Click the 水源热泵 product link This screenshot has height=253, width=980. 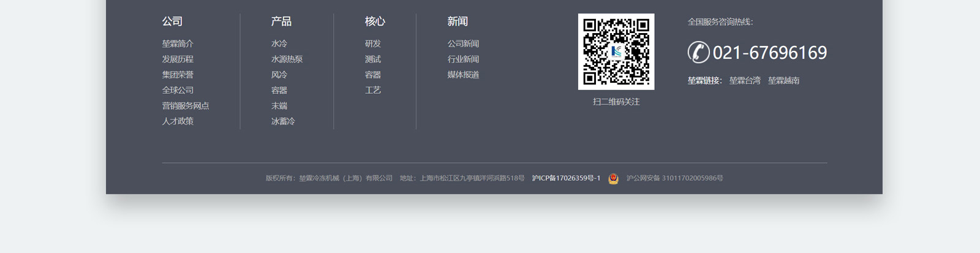(287, 59)
